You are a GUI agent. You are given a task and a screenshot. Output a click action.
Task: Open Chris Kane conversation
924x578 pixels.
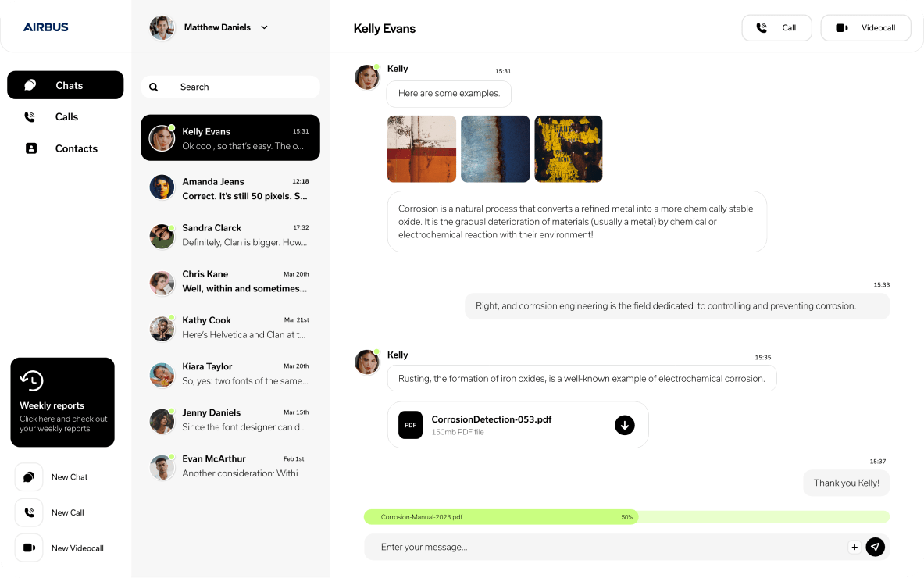click(230, 281)
